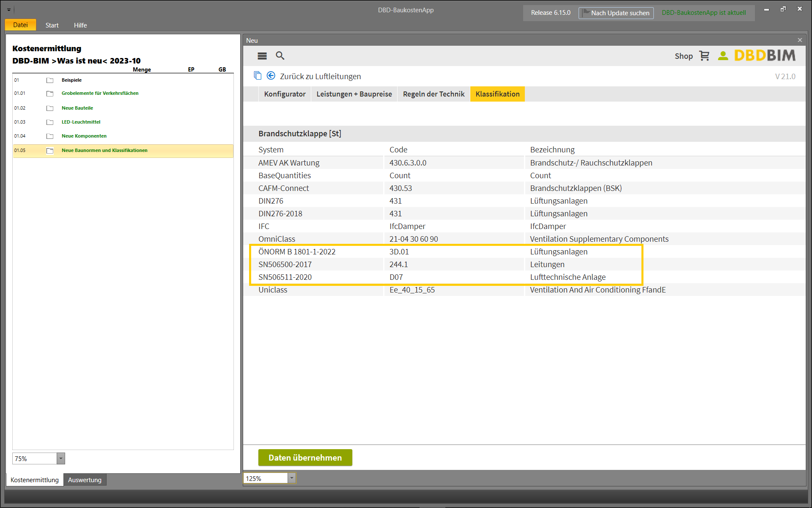
Task: Open the Datei menu
Action: coord(20,25)
